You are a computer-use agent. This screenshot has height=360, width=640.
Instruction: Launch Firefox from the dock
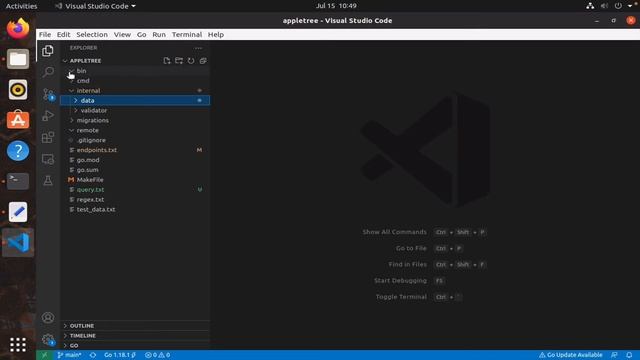18,29
